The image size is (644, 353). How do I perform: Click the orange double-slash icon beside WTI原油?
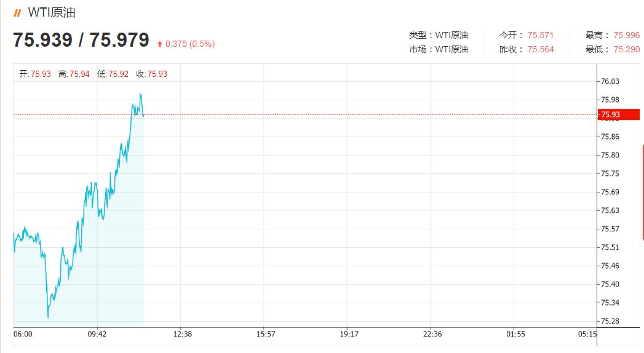tap(17, 13)
